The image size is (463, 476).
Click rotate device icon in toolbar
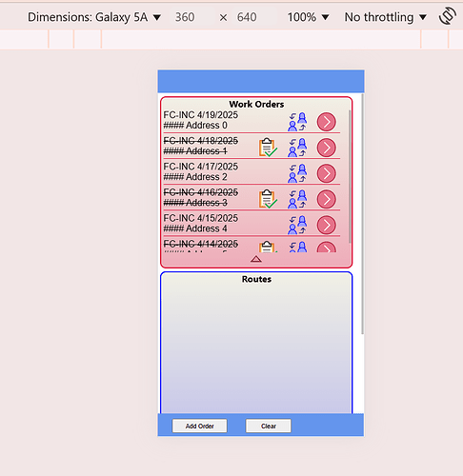tap(448, 16)
